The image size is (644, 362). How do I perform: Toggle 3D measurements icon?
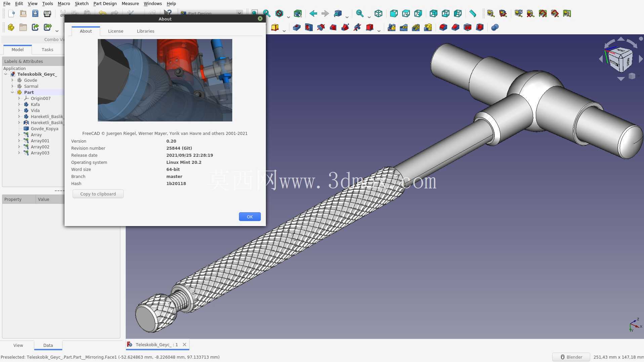tap(555, 13)
